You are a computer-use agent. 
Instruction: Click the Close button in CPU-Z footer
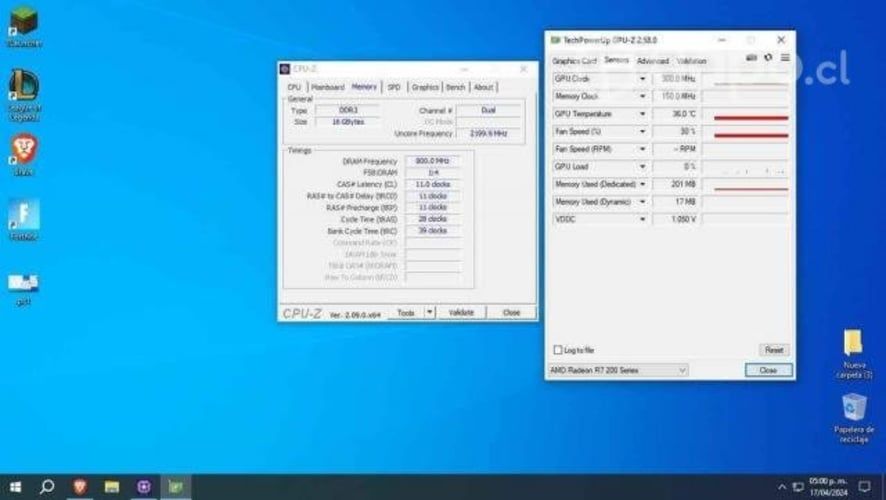(x=511, y=312)
